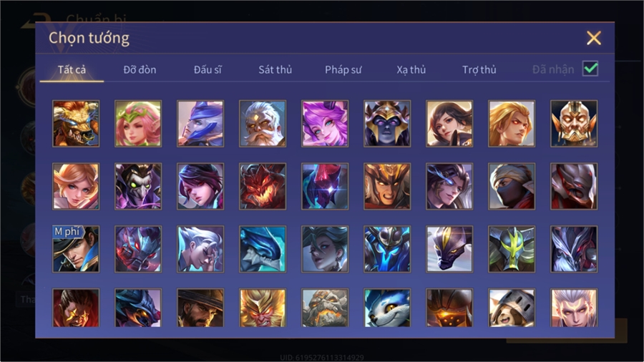Select the white-bearded old man hero
644x362 pixels.
tap(263, 124)
